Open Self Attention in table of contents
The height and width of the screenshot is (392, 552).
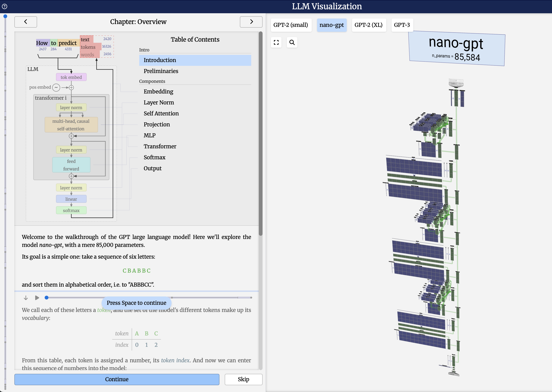click(x=161, y=114)
